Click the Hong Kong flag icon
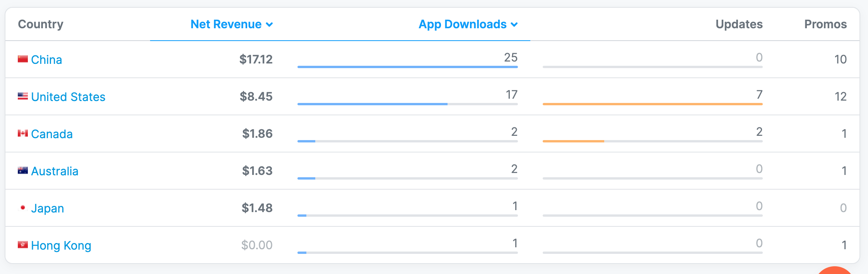This screenshot has height=274, width=868. click(x=22, y=245)
